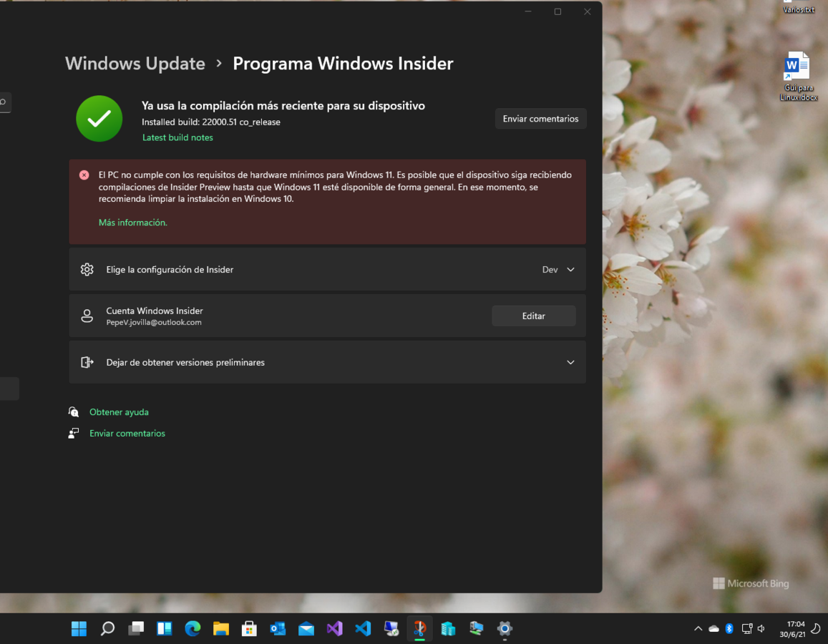This screenshot has width=828, height=644.
Task: Open Microsoft Store from taskbar
Action: [x=249, y=628]
